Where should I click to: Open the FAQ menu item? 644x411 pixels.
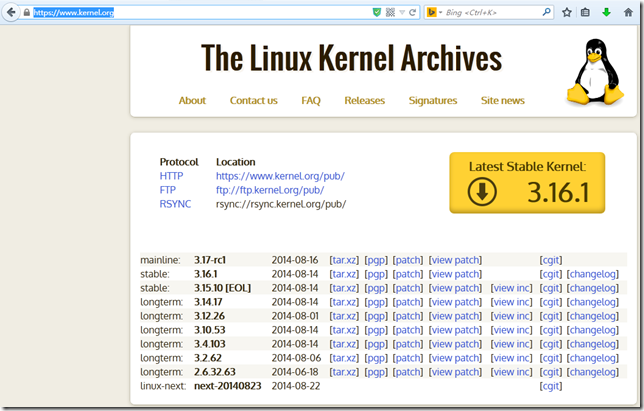tap(311, 101)
